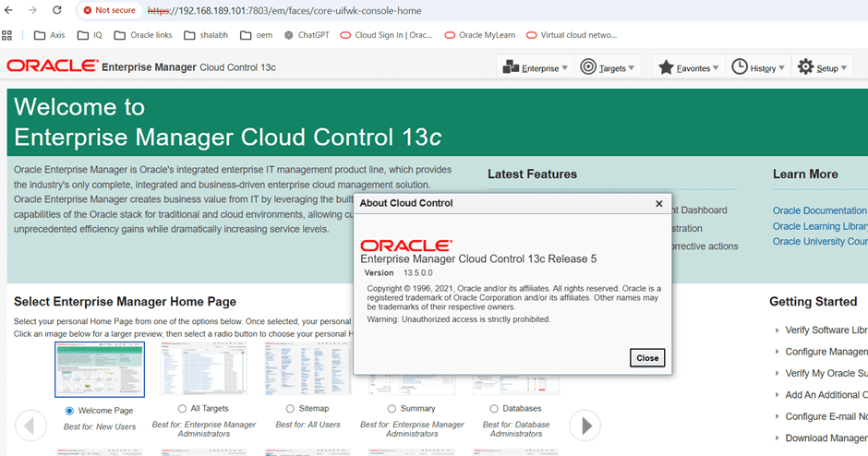Open the browser apps grid icon
Viewport: 868px width, 456px height.
point(7,35)
